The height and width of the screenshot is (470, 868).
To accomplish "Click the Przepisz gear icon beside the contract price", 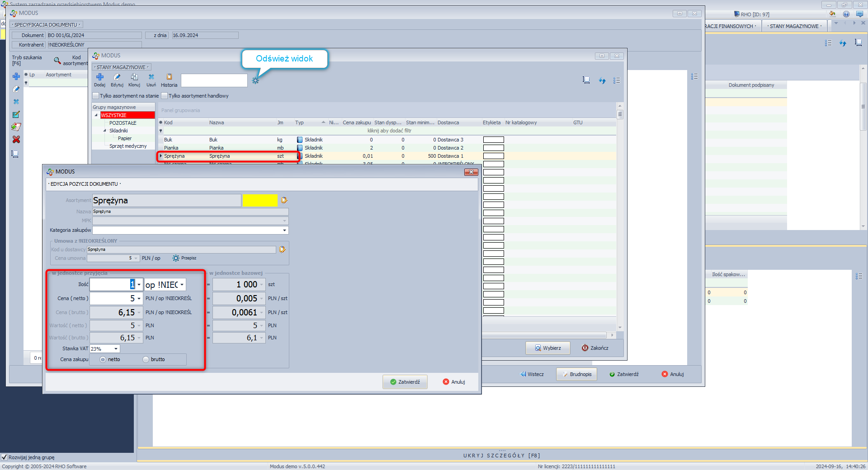I will 176,258.
